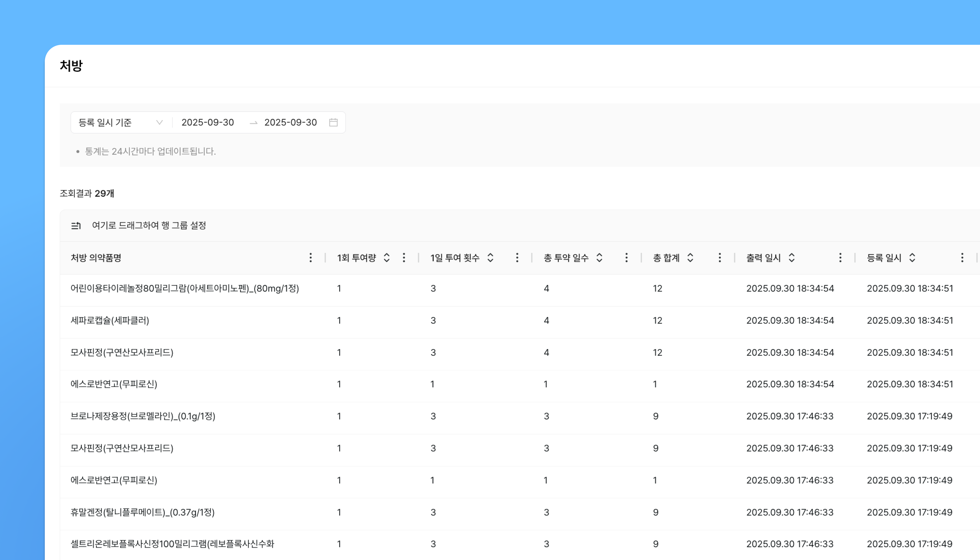Image resolution: width=980 pixels, height=560 pixels.
Task: Sort by 등록 일시 column
Action: (x=912, y=258)
